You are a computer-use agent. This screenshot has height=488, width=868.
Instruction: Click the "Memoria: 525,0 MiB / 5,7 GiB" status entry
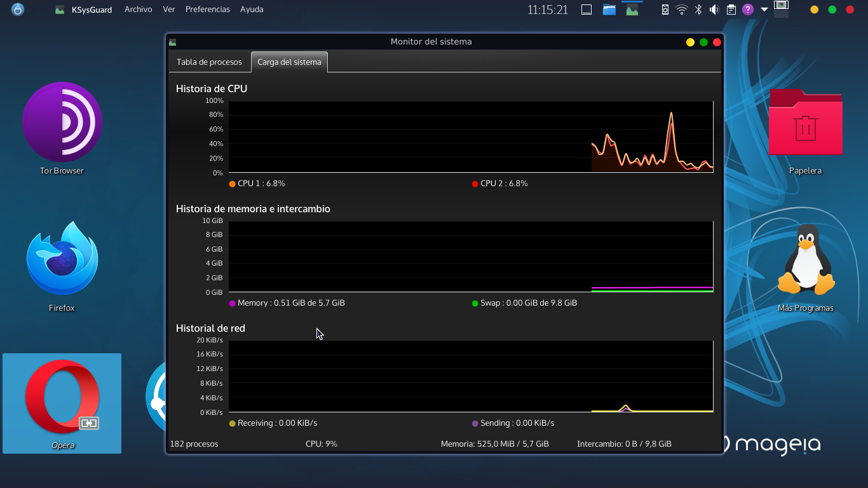point(495,444)
